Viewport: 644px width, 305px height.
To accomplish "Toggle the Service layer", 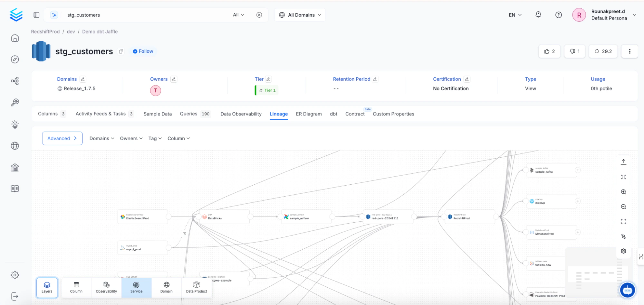I will tap(136, 288).
